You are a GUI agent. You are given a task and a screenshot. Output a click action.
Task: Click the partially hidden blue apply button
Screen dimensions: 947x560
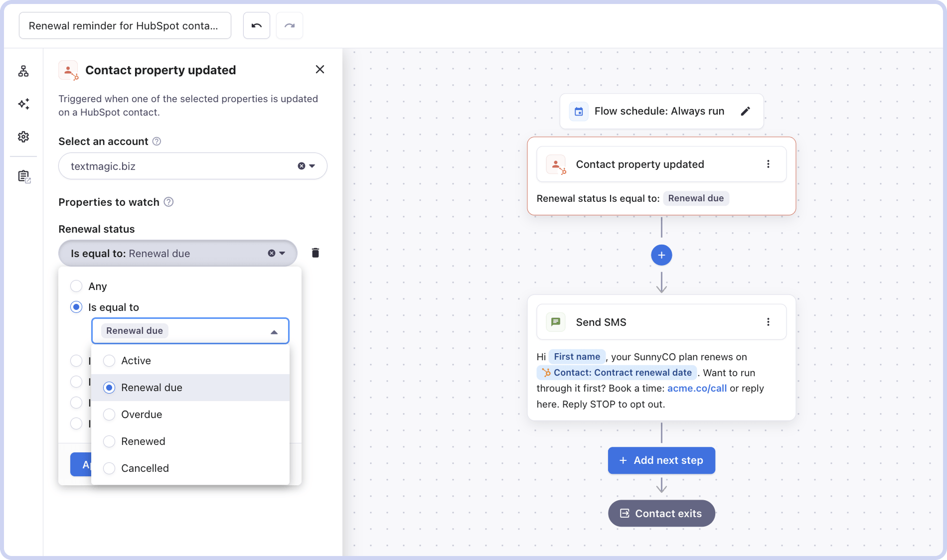pyautogui.click(x=81, y=464)
